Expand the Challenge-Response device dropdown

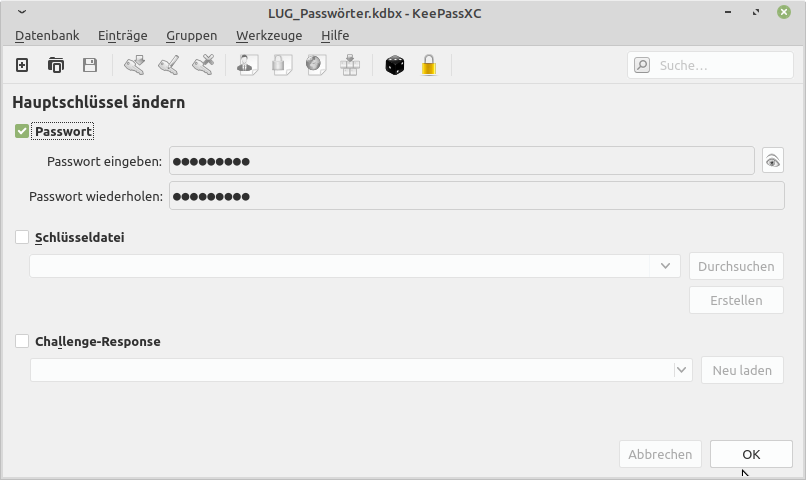pyautogui.click(x=681, y=370)
